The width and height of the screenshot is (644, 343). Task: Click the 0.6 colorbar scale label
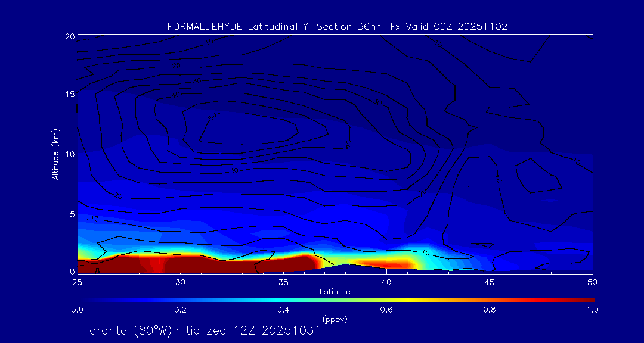[386, 310]
